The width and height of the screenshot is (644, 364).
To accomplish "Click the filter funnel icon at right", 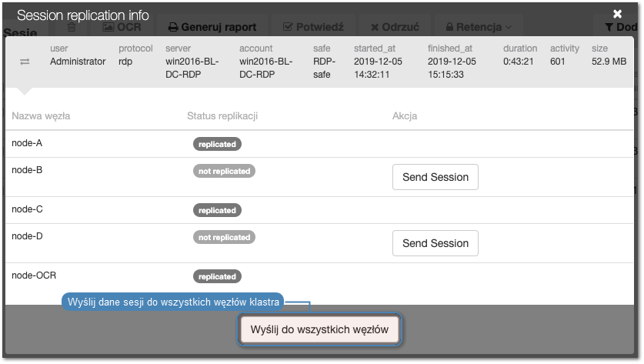I will click(x=609, y=27).
